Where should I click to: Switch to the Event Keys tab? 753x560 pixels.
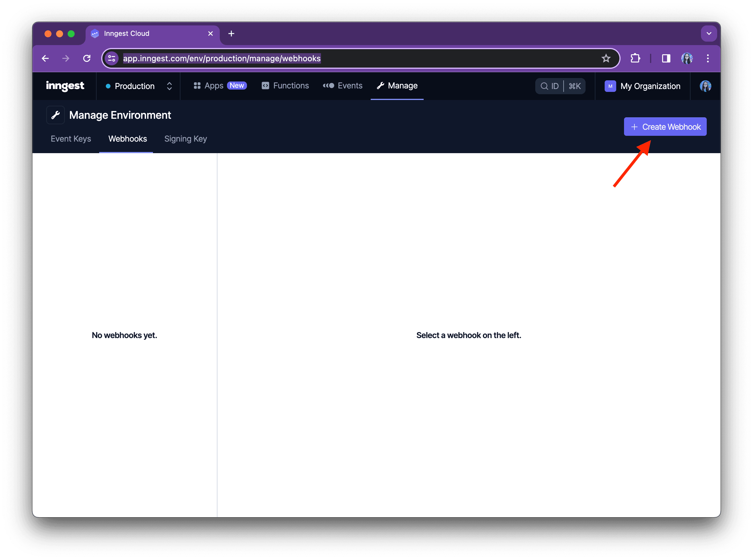pyautogui.click(x=71, y=139)
